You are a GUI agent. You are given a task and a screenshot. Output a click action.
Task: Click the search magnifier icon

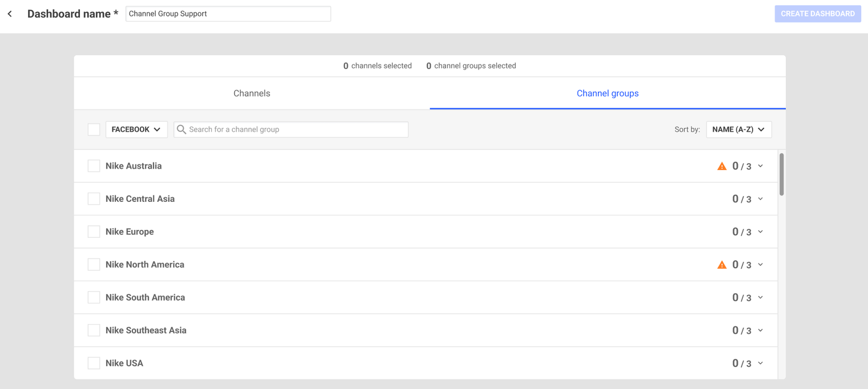(182, 129)
